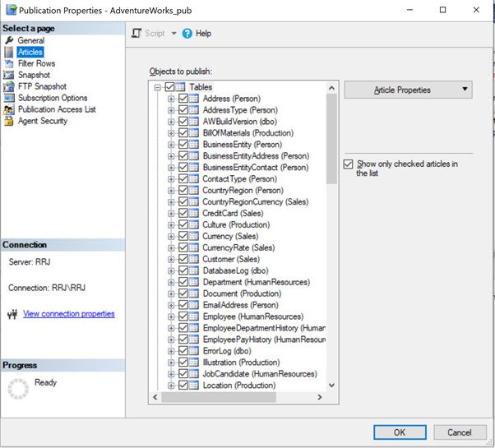Uncheck the Culture (Production) checkbox
495x448 pixels.
click(183, 224)
